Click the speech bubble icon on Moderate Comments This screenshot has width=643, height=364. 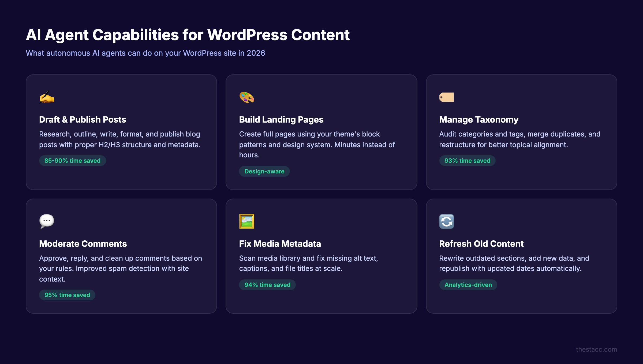coord(47,221)
